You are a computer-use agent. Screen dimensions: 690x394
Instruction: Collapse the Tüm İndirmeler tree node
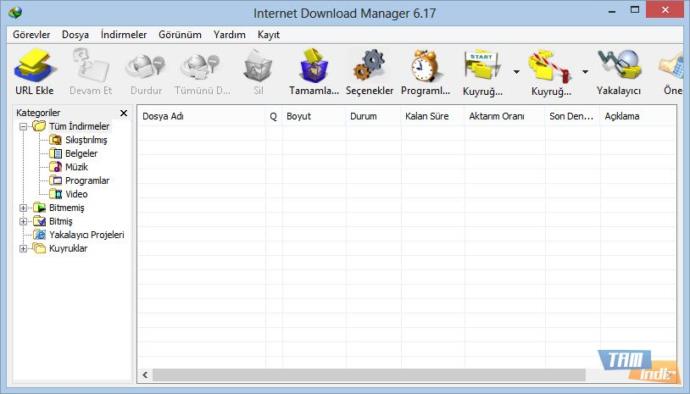coord(23,127)
